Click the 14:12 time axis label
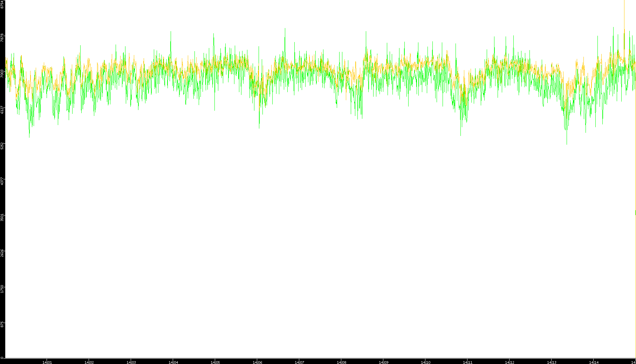The height and width of the screenshot is (364, 636). pos(510,362)
